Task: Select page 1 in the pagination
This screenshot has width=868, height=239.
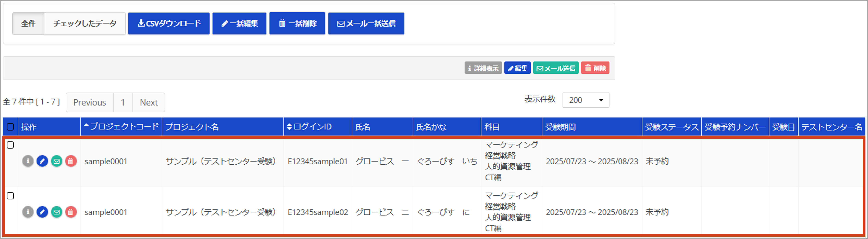Action: 123,102
